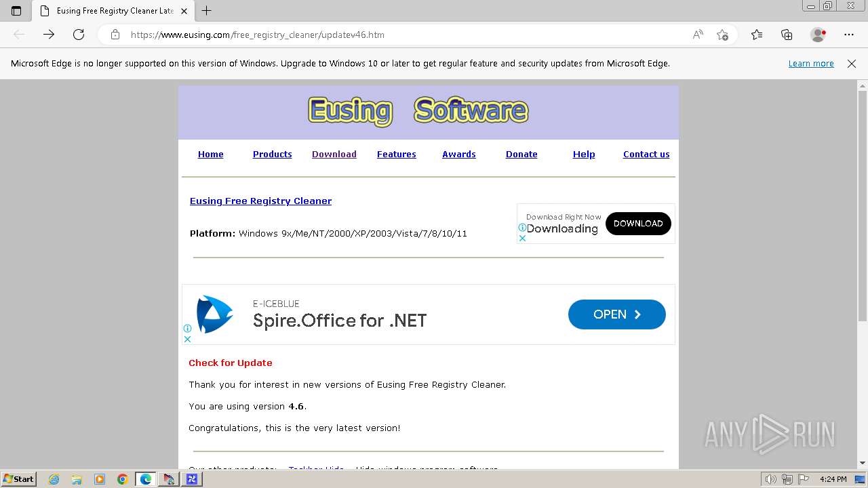Open the Donate page
Viewport: 868px width, 488px height.
521,155
